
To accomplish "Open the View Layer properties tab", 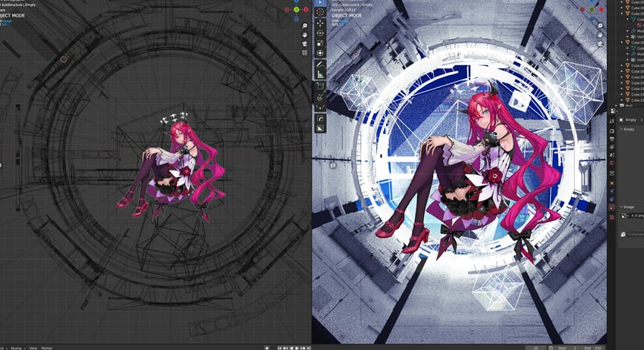I will click(x=612, y=147).
